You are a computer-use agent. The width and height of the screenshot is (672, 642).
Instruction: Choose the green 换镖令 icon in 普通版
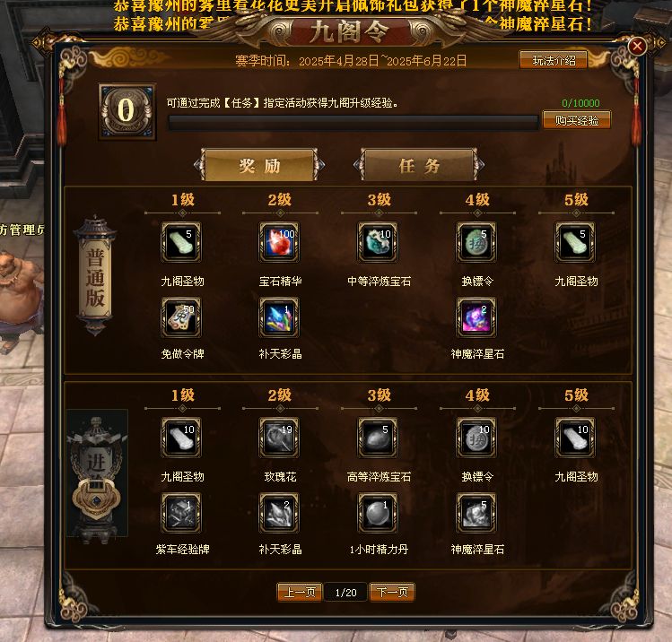click(x=476, y=242)
